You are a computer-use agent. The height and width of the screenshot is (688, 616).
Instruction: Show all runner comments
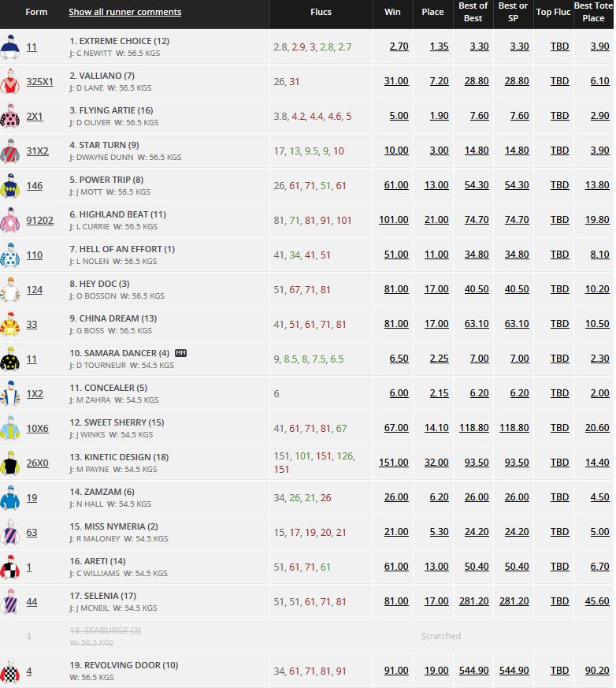pos(124,12)
